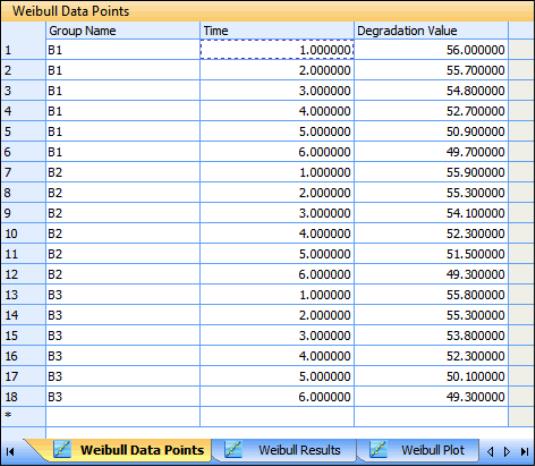
Task: Click Degradation Value 51.500000 cell
Action: [x=431, y=254]
